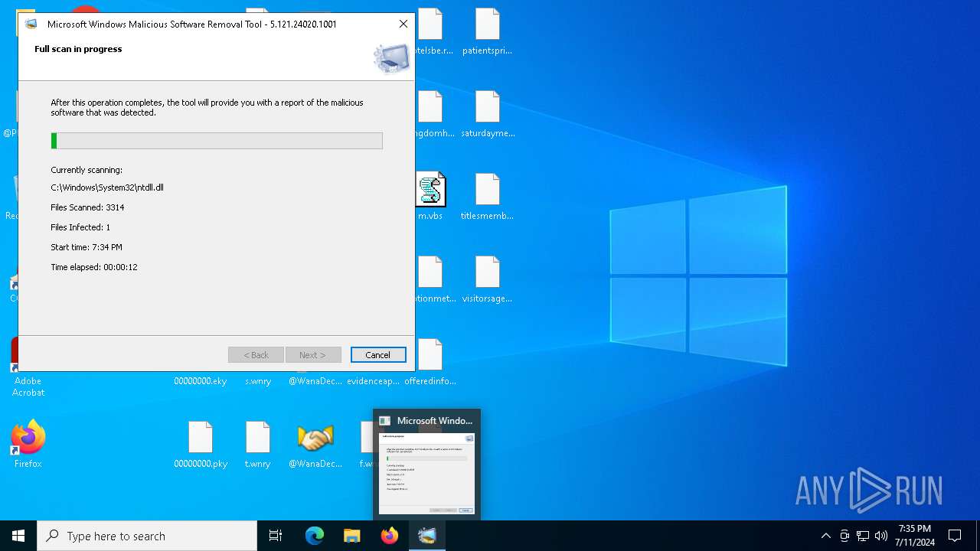Open the network status tray icon
980x551 pixels.
pyautogui.click(x=863, y=536)
